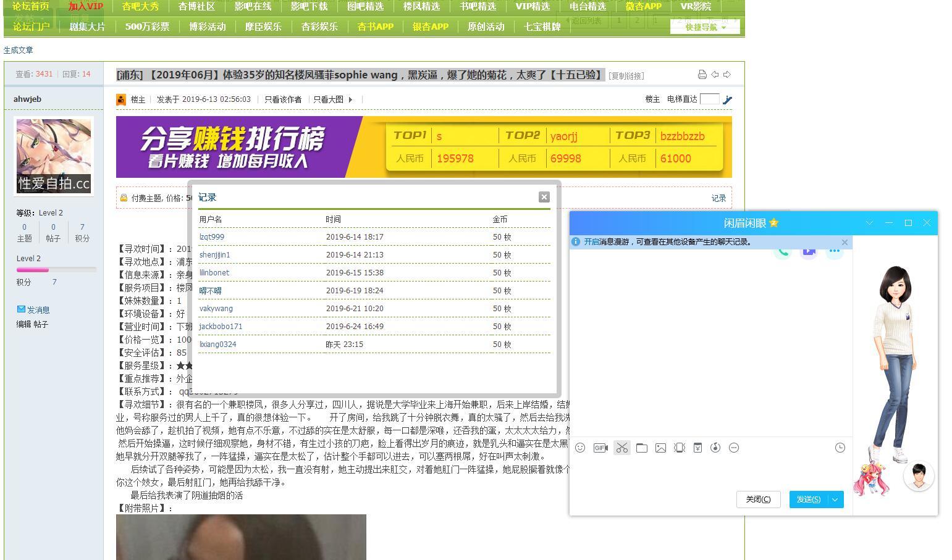Click the send picture icon in chat toolbar
Screen dimensions: 952x560
tap(660, 448)
